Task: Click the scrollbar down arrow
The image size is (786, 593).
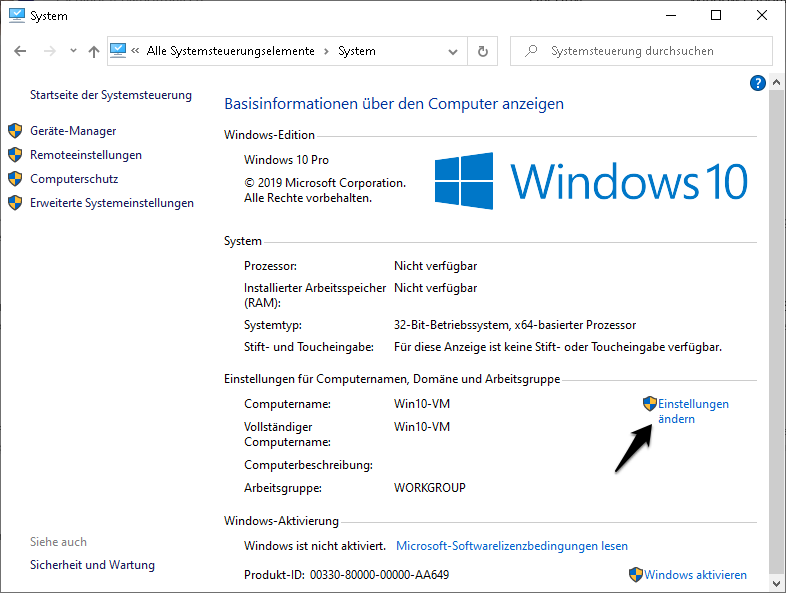Action: click(x=776, y=584)
